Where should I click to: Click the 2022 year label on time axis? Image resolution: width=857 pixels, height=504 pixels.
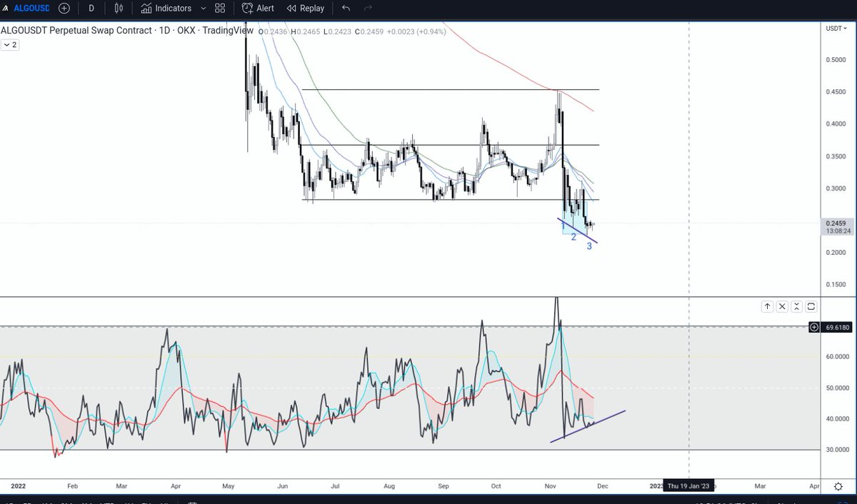(17, 485)
